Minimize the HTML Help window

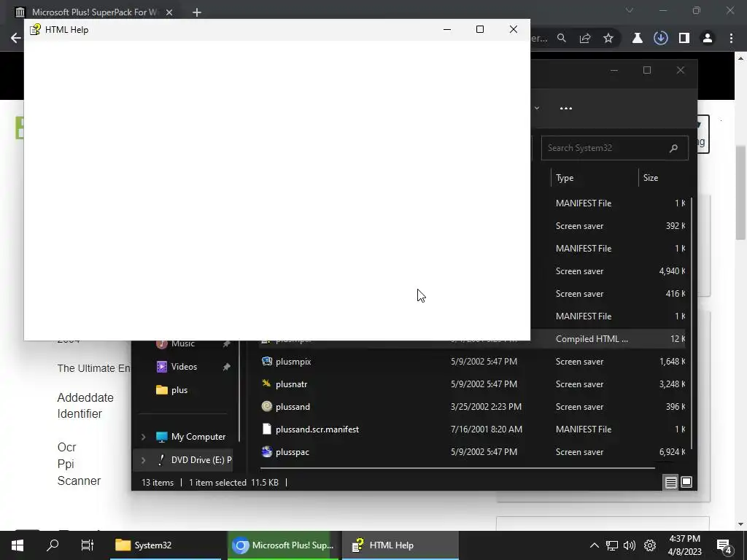click(447, 29)
